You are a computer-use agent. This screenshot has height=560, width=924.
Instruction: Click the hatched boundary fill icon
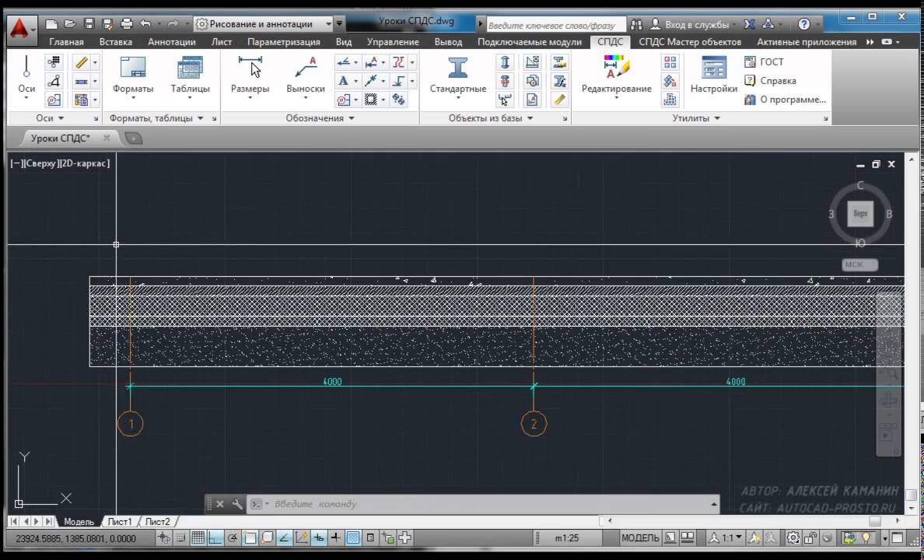pyautogui.click(x=371, y=100)
